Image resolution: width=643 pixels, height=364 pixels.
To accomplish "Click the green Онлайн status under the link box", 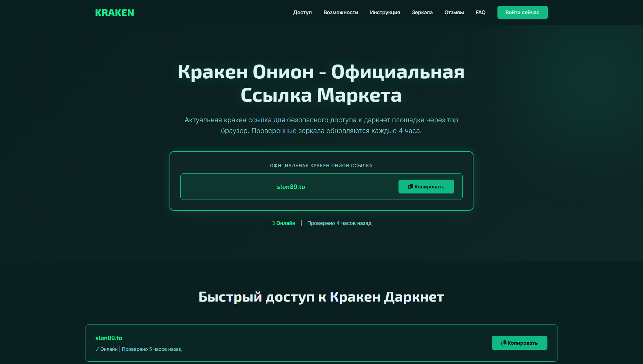I will point(283,223).
